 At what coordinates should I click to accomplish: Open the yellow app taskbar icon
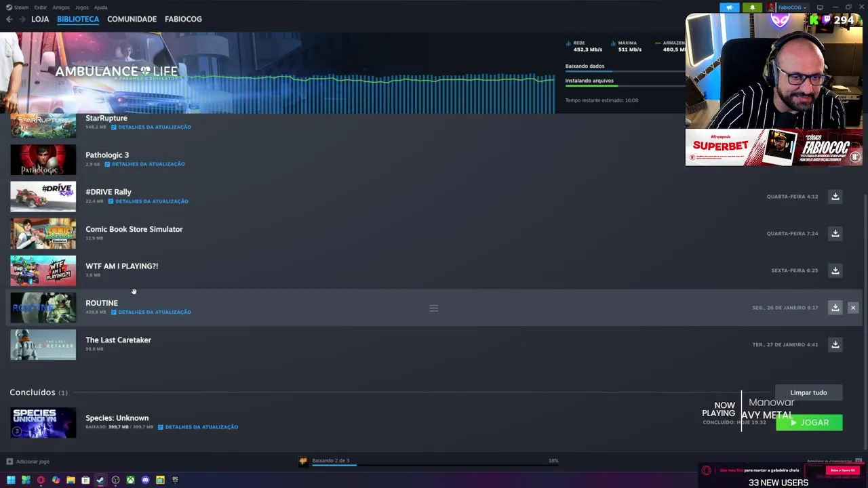coord(160,480)
